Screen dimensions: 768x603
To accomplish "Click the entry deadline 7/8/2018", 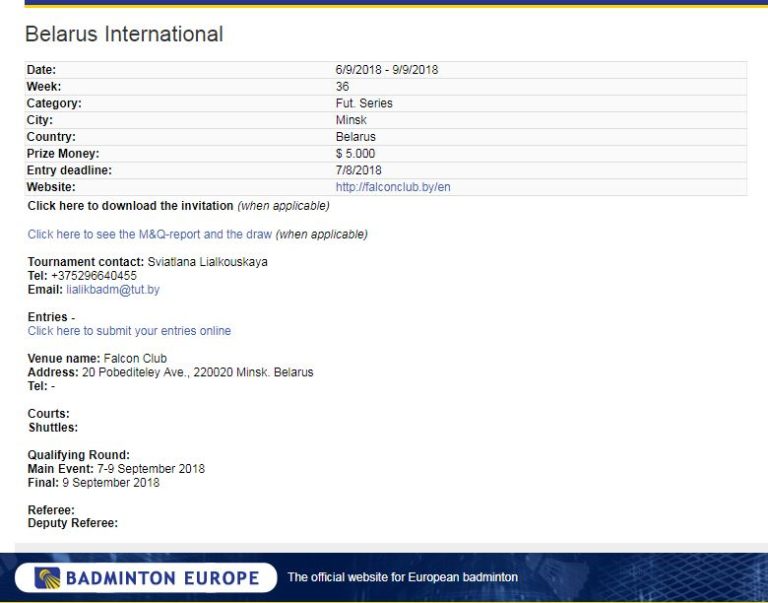I will pos(359,170).
